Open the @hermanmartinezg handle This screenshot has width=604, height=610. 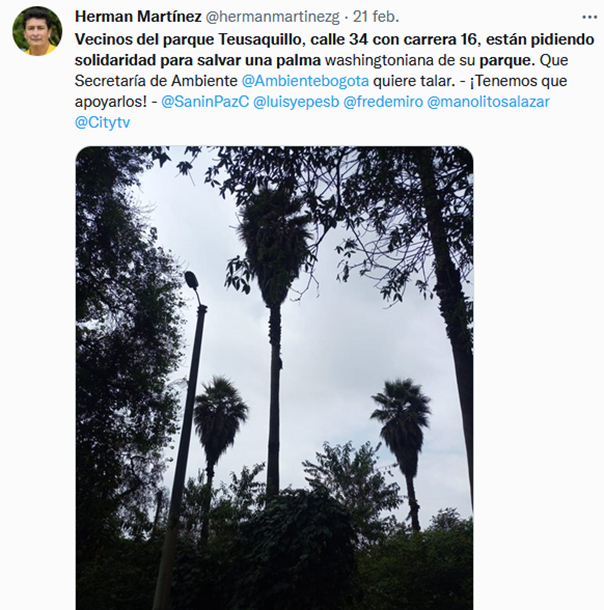click(x=272, y=17)
